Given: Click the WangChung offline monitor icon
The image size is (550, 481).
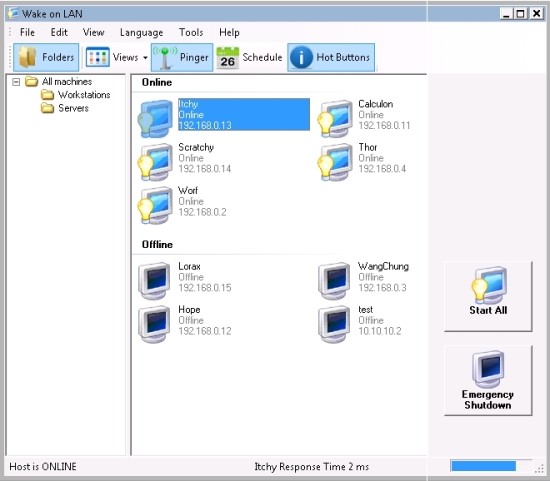Looking at the screenshot, I should coord(334,280).
